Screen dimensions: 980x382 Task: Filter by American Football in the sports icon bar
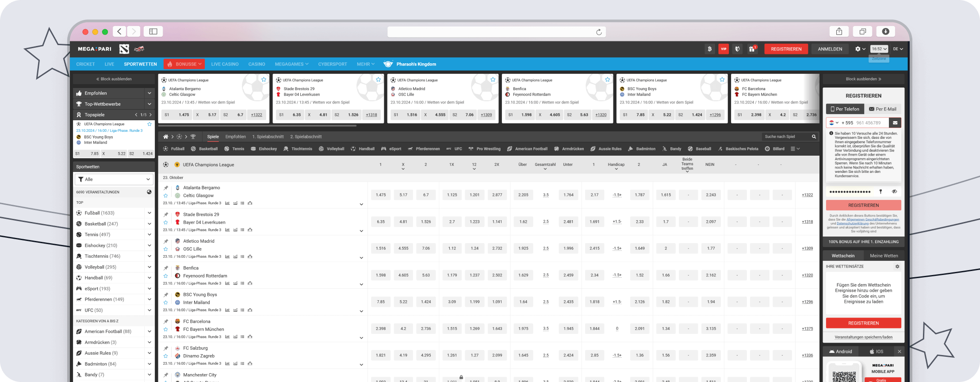(x=527, y=149)
